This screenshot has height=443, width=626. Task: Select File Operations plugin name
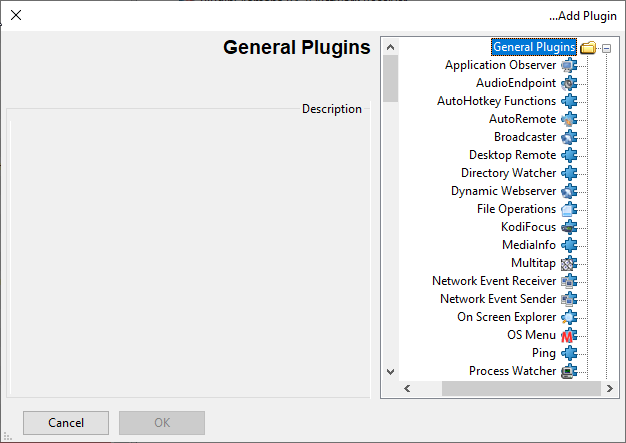point(517,209)
